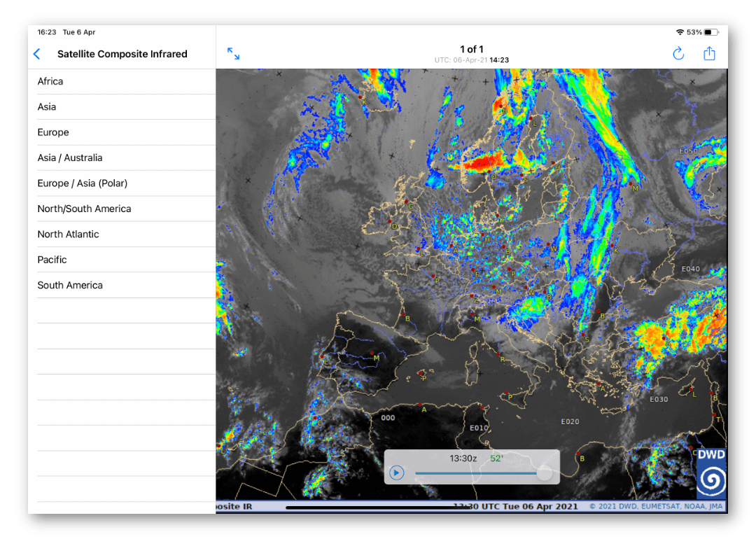
Task: Select the Pacific region
Action: [x=52, y=260]
